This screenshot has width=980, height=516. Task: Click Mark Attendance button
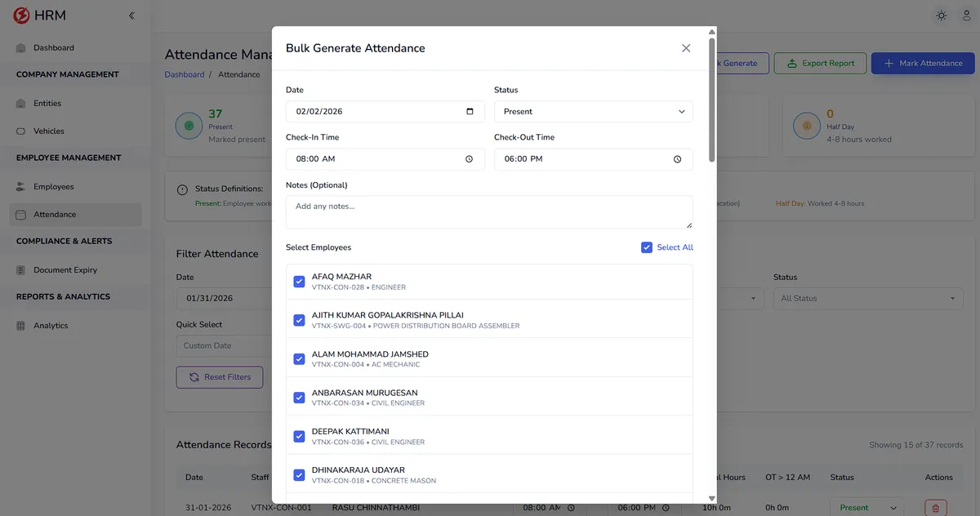[922, 64]
